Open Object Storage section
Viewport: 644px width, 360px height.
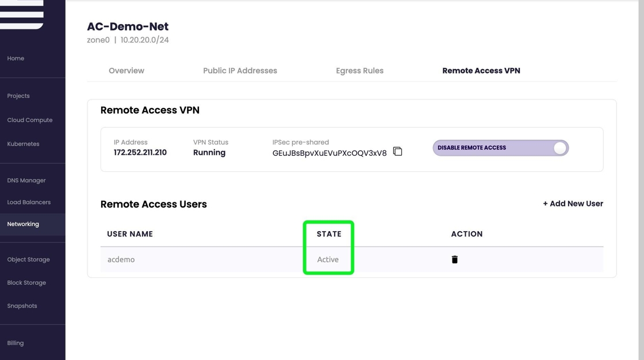pos(28,260)
